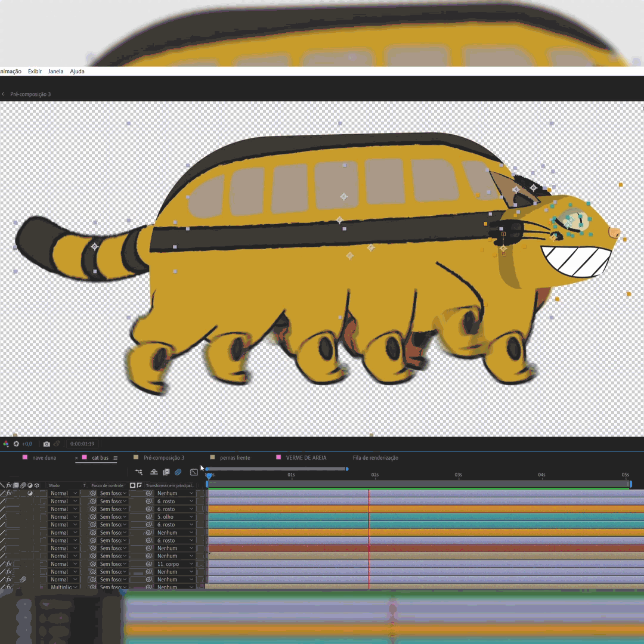
Task: Click the reset exposure icon
Action: 17,444
